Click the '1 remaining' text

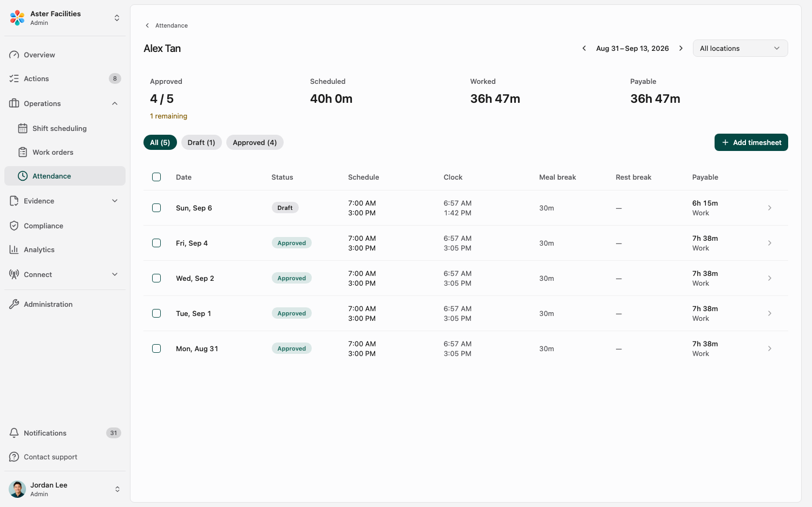168,116
